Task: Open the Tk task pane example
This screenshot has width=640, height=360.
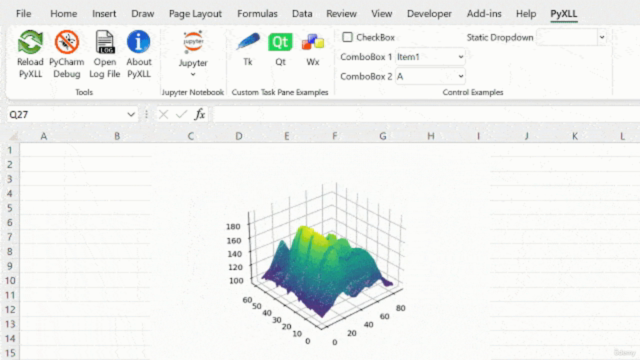Action: pos(248,48)
